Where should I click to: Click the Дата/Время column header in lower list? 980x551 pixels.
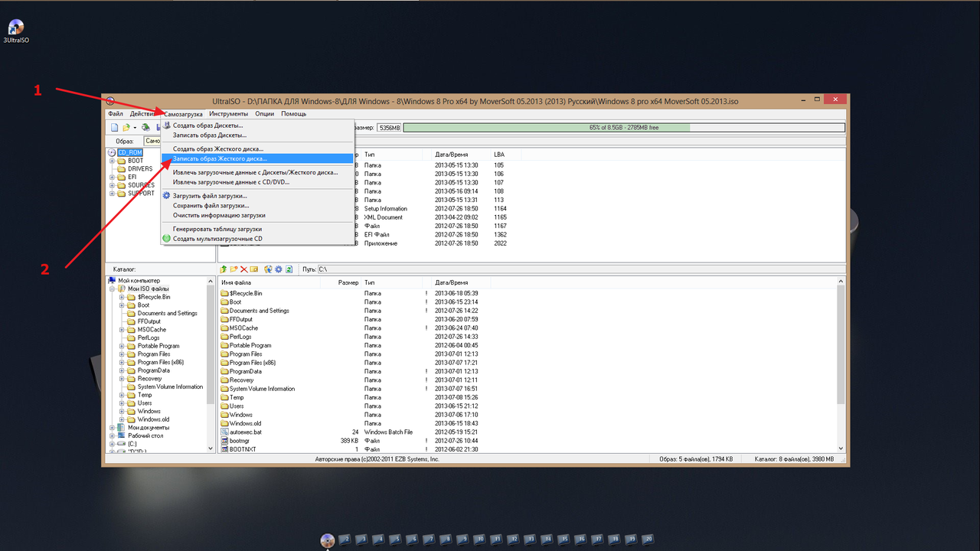pyautogui.click(x=452, y=282)
